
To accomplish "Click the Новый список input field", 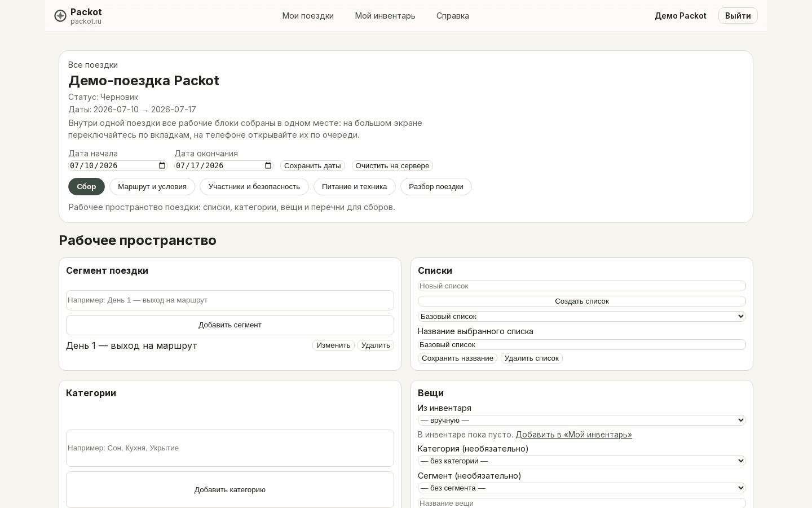I will 581,286.
